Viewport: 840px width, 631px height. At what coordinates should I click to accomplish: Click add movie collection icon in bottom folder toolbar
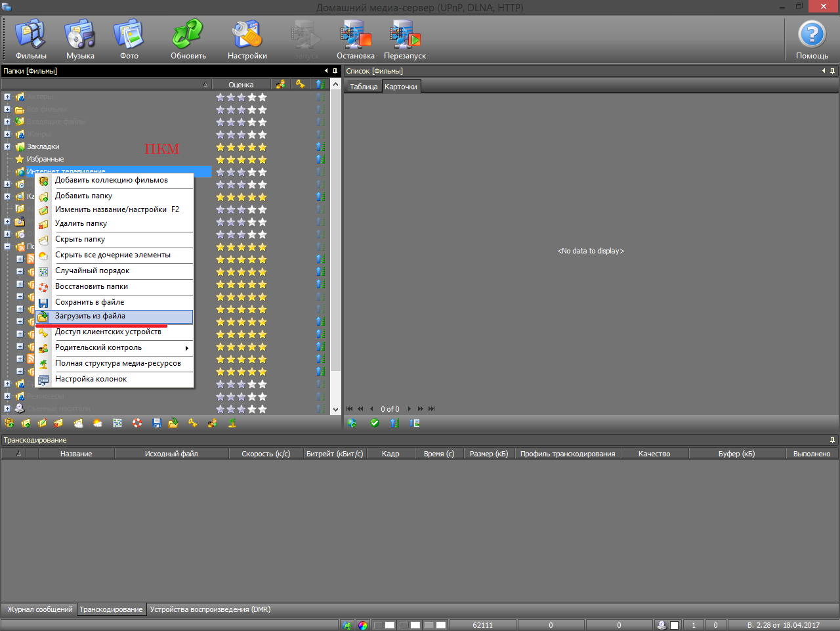[x=9, y=424]
